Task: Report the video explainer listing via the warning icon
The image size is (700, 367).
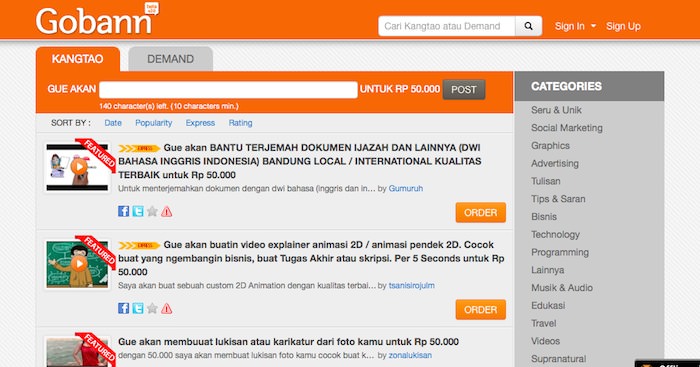Action: tap(167, 308)
